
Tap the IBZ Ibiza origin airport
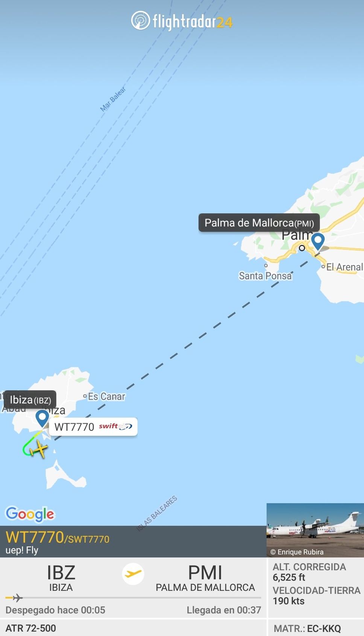(61, 578)
